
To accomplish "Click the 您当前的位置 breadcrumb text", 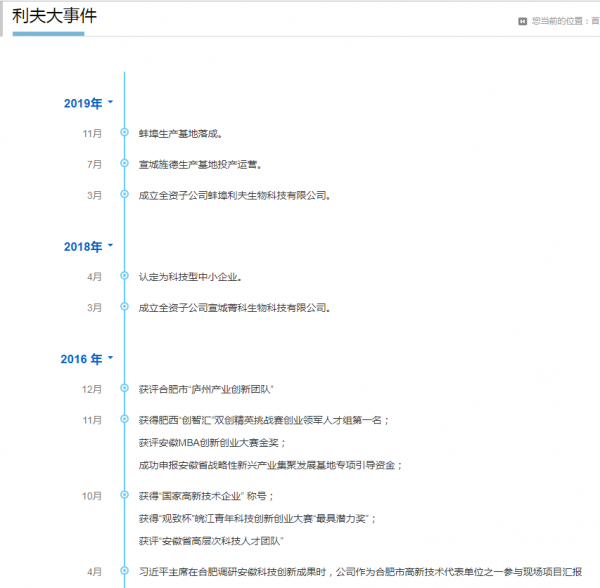I will pos(557,21).
